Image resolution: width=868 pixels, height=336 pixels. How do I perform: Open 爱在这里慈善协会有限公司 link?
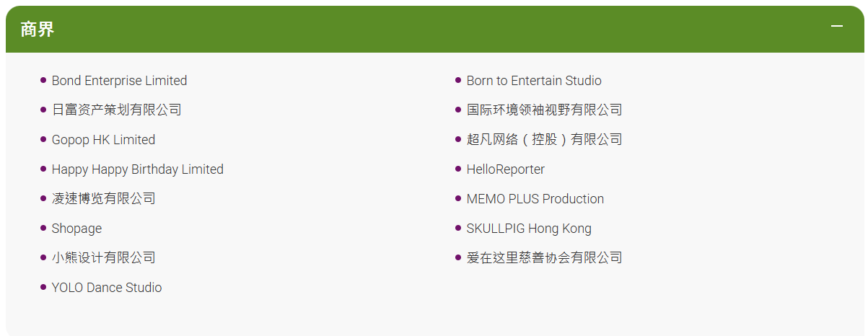point(544,257)
